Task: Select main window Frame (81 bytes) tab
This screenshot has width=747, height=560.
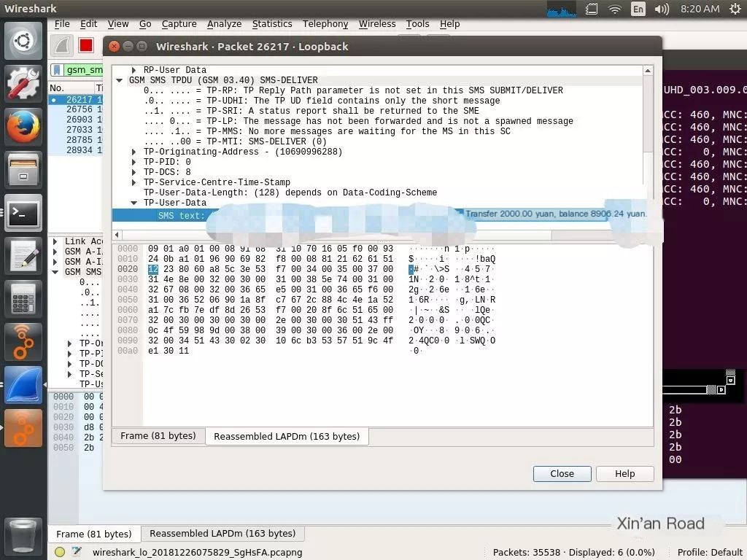Action: click(x=94, y=534)
